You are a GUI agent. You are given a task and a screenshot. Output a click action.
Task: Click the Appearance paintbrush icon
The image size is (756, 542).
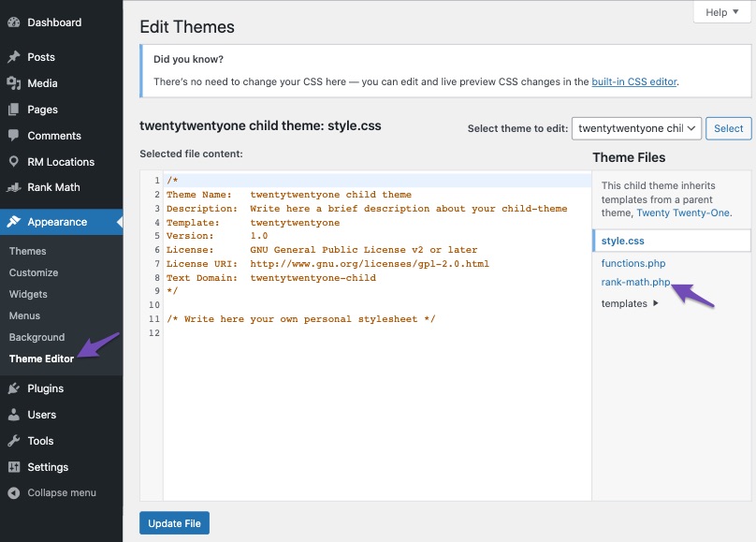14,222
